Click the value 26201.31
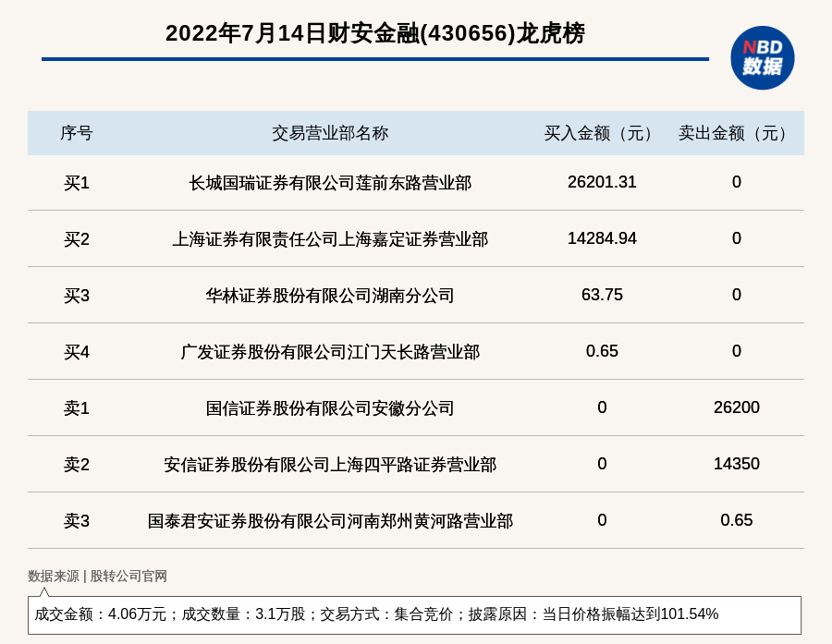Viewport: 832px width, 644px height. point(602,182)
